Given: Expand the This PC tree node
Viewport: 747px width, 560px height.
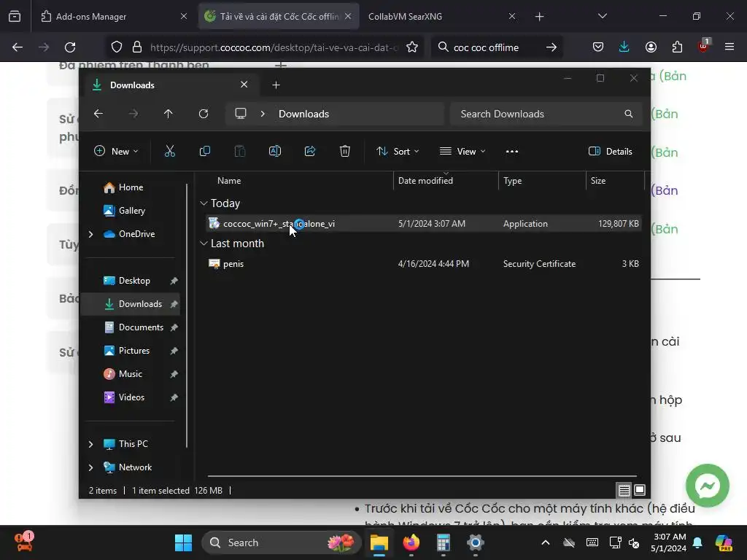Looking at the screenshot, I should [x=90, y=444].
